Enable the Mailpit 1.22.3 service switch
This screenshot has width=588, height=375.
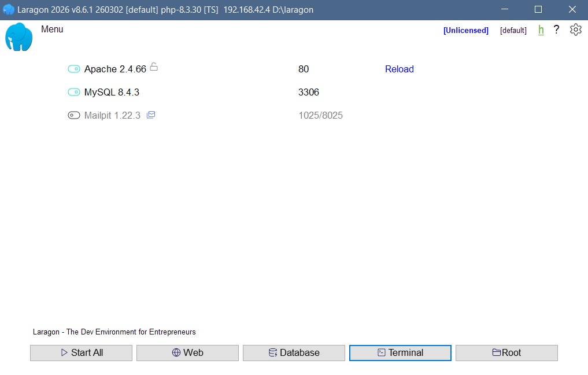click(x=74, y=115)
